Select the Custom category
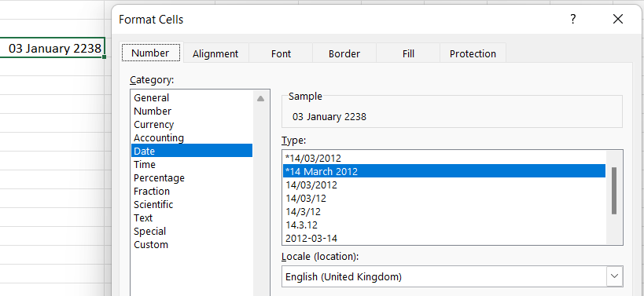The height and width of the screenshot is (296, 644). [192, 245]
